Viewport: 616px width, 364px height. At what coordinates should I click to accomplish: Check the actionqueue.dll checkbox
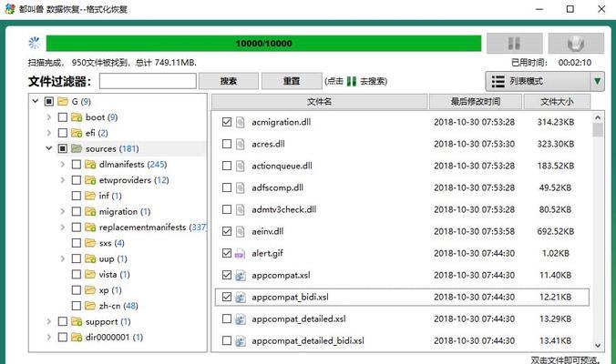tap(227, 166)
